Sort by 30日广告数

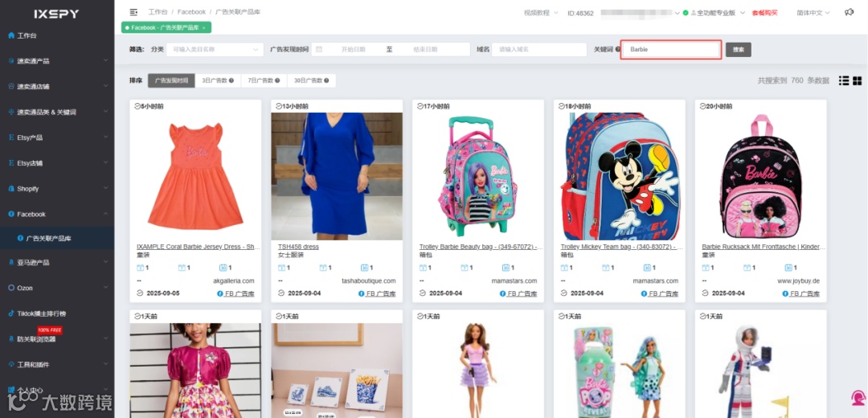[x=311, y=81]
